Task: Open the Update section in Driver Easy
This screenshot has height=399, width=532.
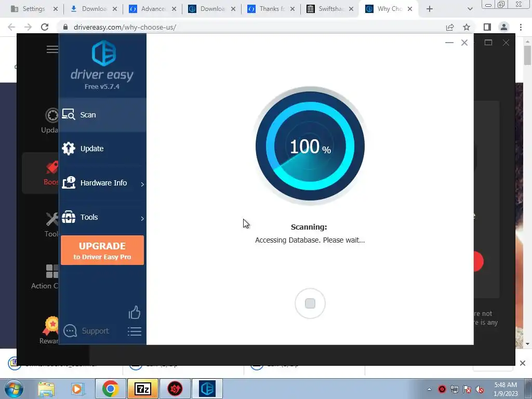Action: (102, 149)
